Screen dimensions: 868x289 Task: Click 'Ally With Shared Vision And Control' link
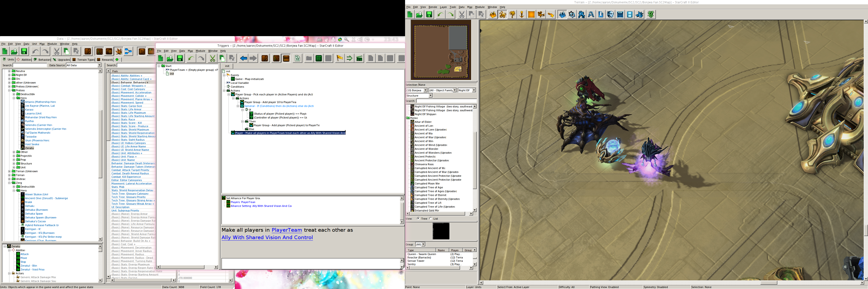pyautogui.click(x=267, y=237)
